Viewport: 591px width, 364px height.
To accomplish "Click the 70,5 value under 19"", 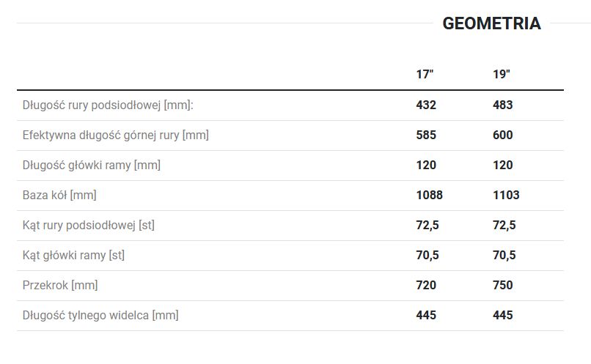I will point(504,255).
